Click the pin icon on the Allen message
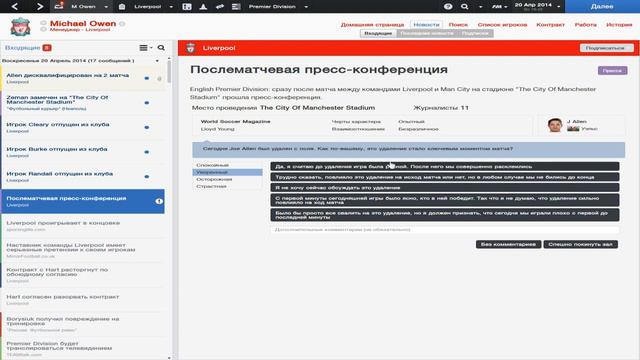This screenshot has width=640, height=360. (159, 78)
